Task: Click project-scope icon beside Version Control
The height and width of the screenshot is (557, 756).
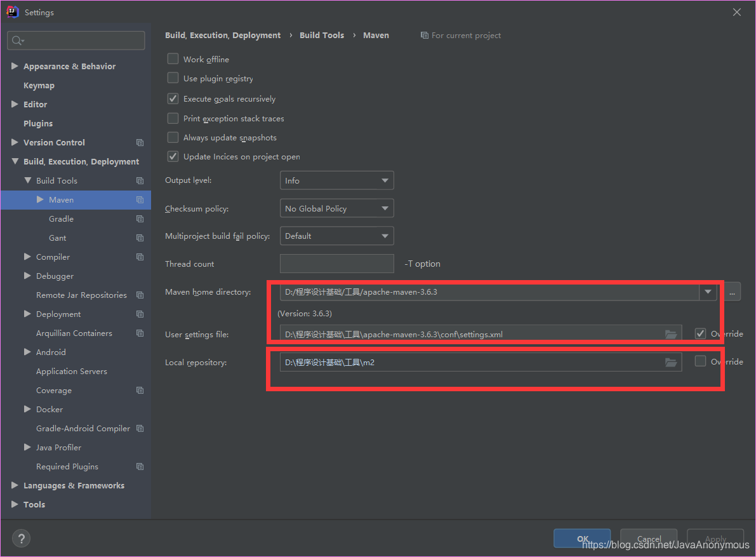Action: pyautogui.click(x=140, y=143)
